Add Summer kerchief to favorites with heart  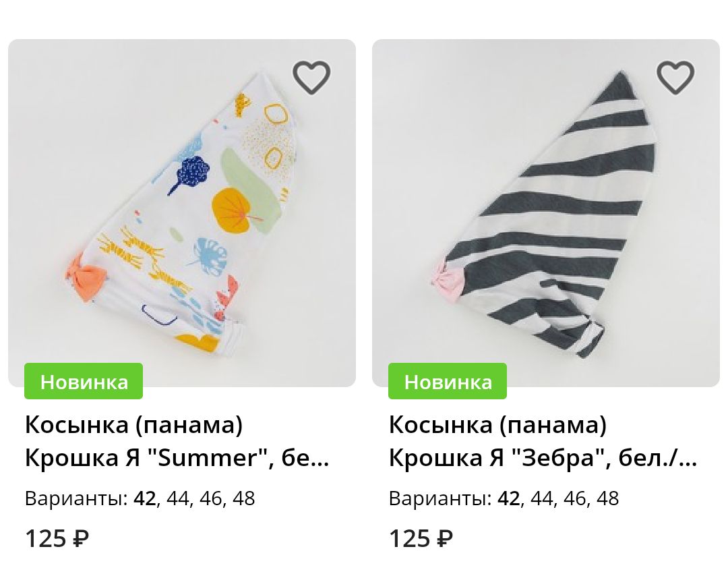(311, 77)
